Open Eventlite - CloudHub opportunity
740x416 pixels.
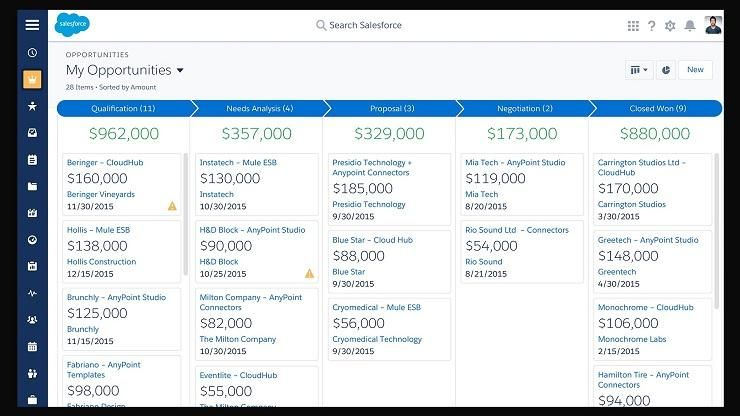click(238, 375)
